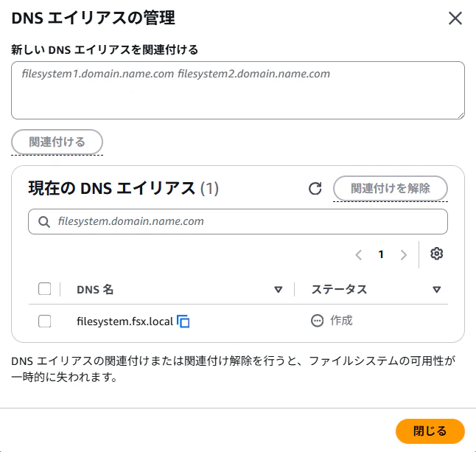Click the 関連付けを解除 button
Image resolution: width=476 pixels, height=452 pixels.
[391, 188]
